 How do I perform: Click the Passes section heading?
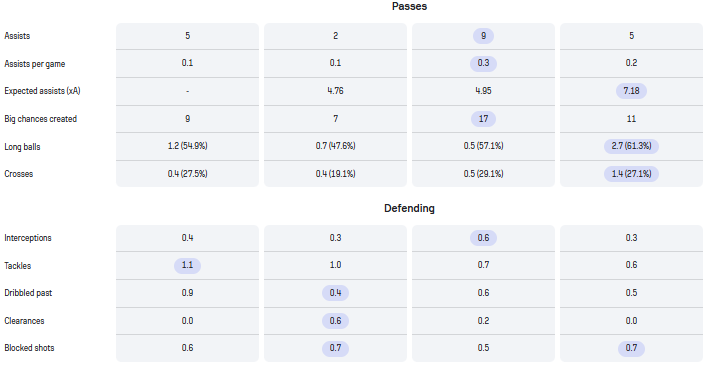click(x=409, y=6)
